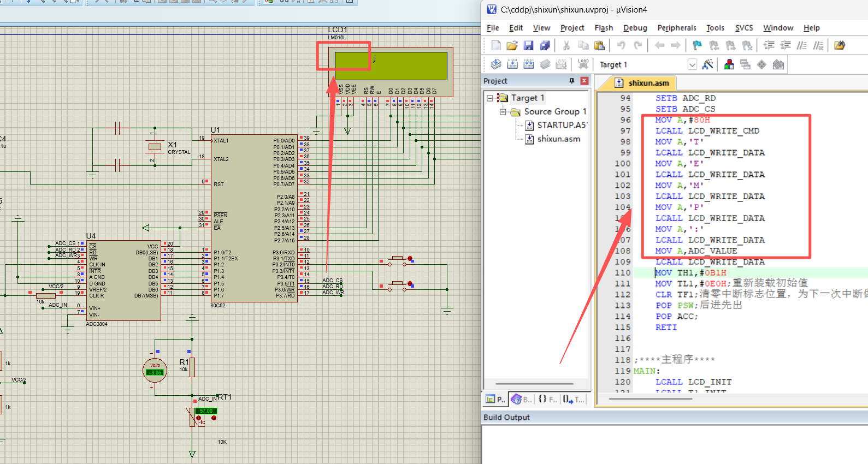Save the current file with the floppy icon
Viewport: 868px width, 464px height.
click(528, 46)
